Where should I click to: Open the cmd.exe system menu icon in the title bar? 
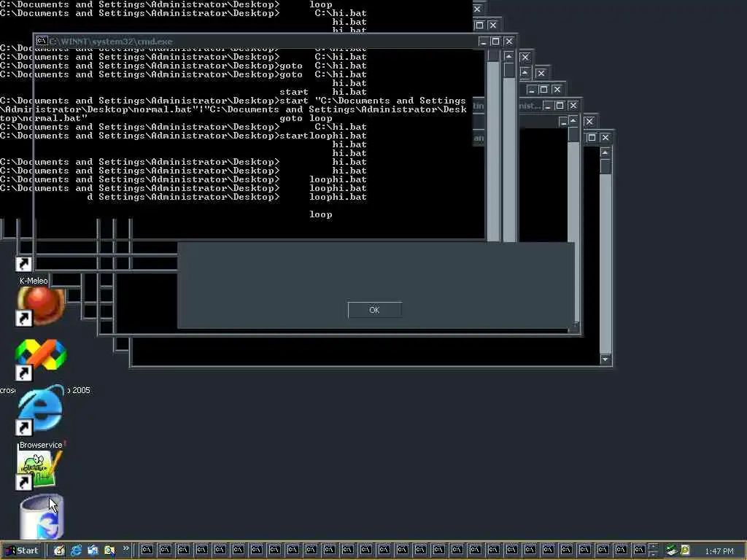coord(42,41)
